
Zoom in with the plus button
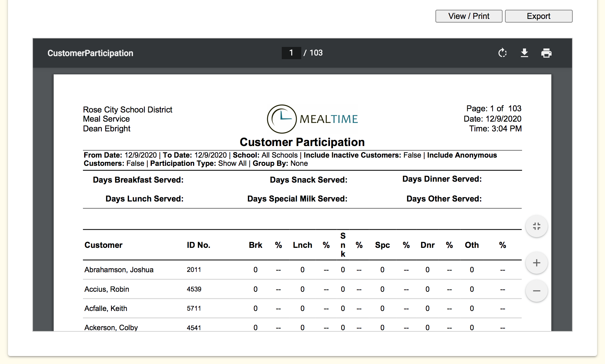coord(536,263)
